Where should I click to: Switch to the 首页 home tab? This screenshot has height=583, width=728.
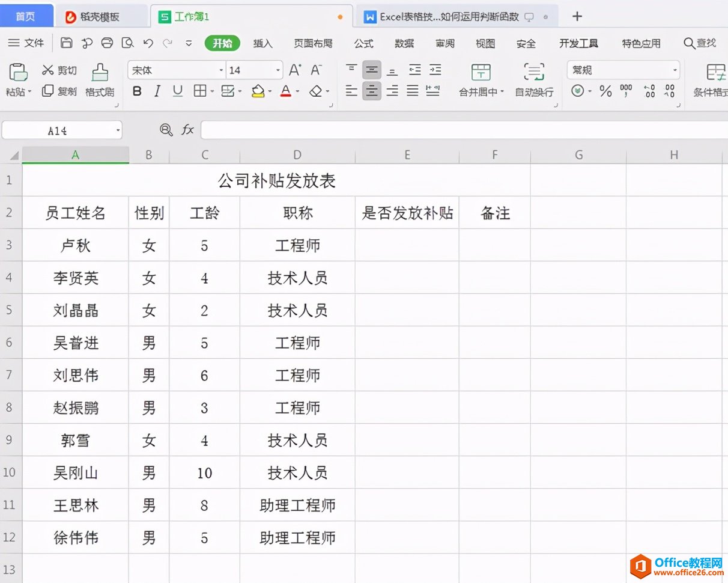25,16
